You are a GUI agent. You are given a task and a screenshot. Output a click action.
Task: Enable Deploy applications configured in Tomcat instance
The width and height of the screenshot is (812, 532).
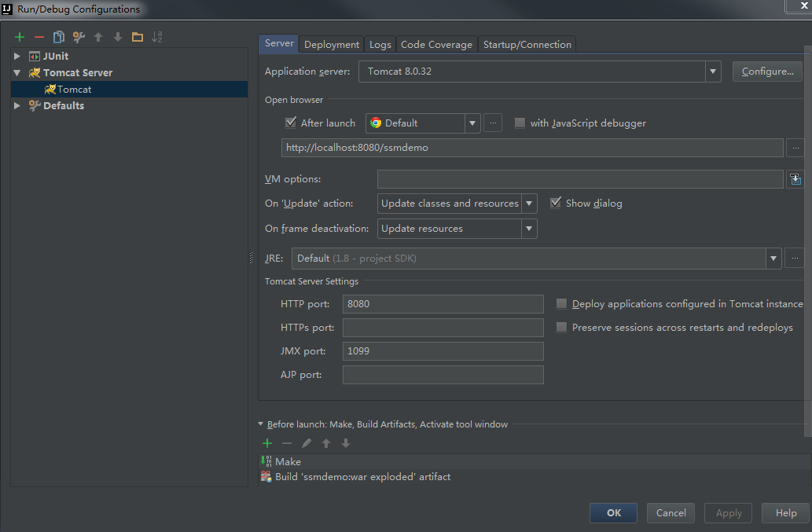tap(561, 304)
